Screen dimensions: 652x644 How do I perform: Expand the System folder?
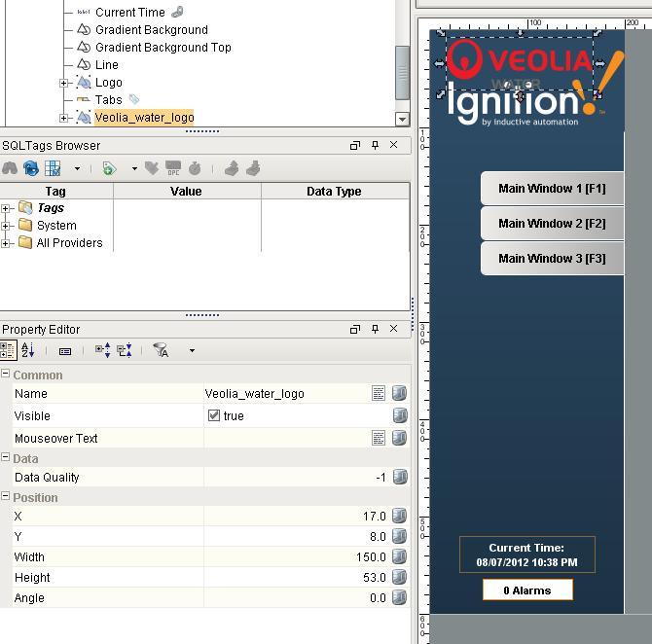click(6, 226)
